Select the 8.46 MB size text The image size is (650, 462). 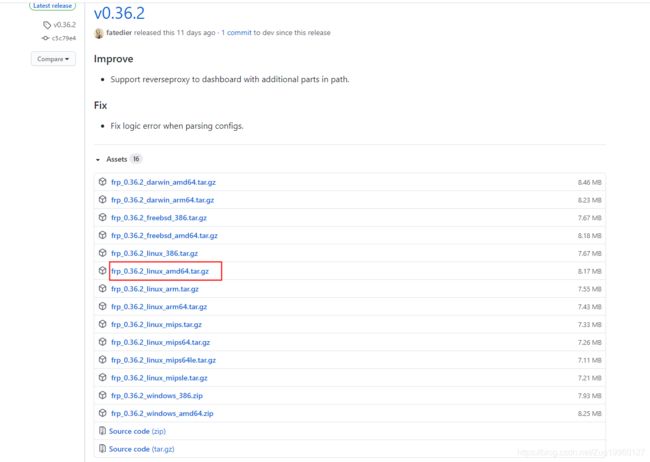click(589, 182)
